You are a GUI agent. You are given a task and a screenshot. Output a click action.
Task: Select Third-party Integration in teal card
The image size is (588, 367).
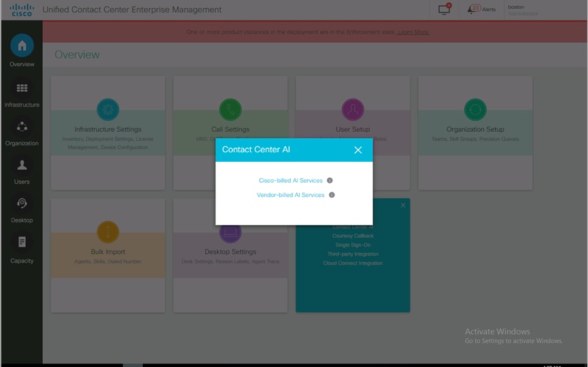tap(353, 254)
